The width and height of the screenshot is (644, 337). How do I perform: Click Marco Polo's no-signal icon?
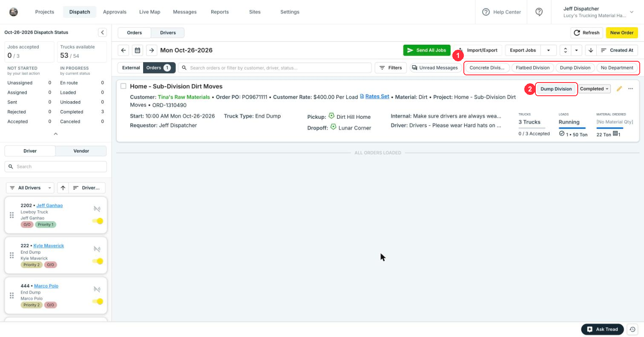pos(97,289)
